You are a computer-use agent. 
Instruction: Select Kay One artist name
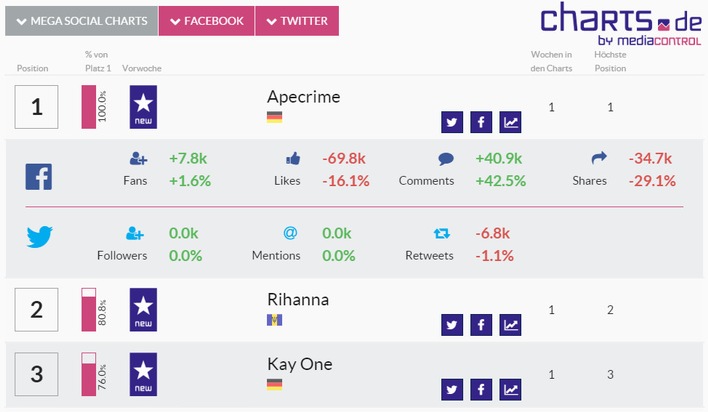tap(300, 364)
